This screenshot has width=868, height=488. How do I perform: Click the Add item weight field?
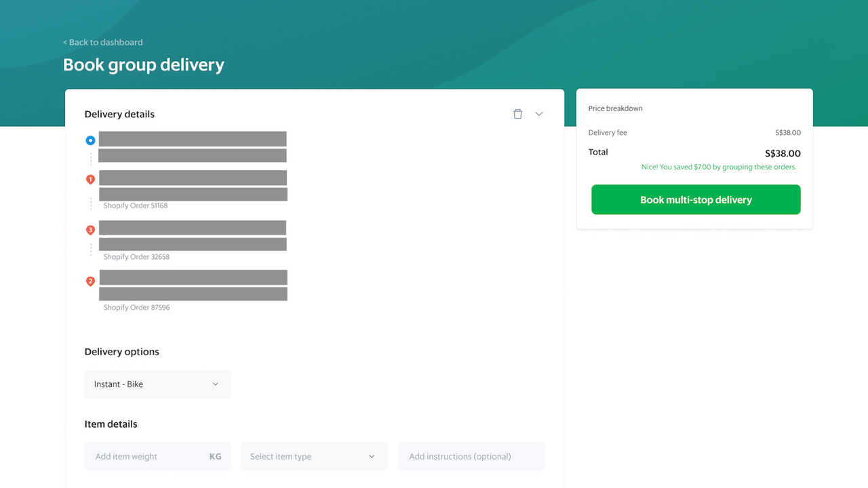142,456
